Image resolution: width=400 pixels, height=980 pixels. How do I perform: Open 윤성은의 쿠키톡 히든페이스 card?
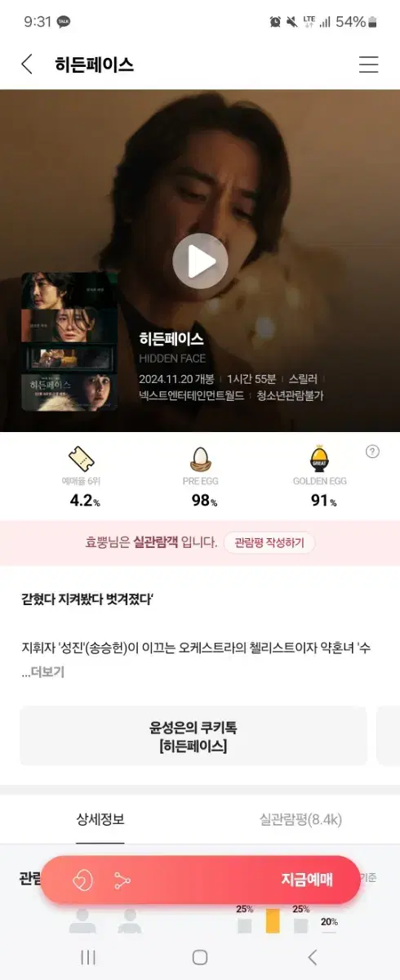193,736
